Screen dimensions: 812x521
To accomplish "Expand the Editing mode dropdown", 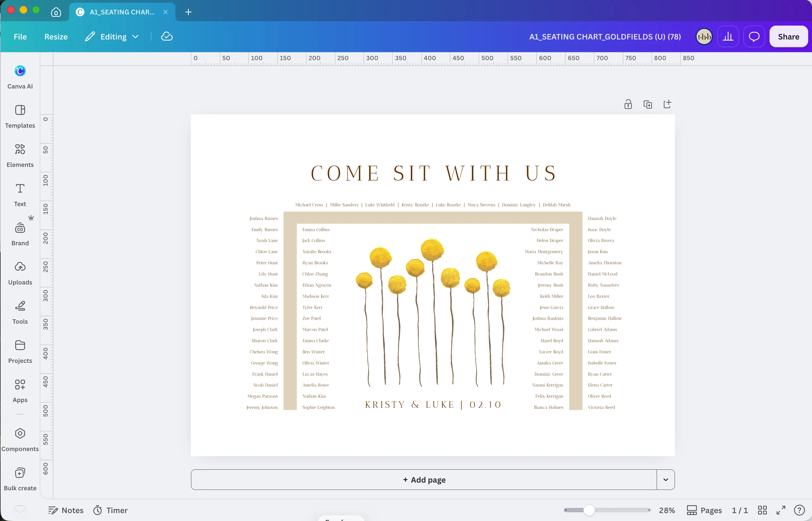I will pyautogui.click(x=112, y=36).
